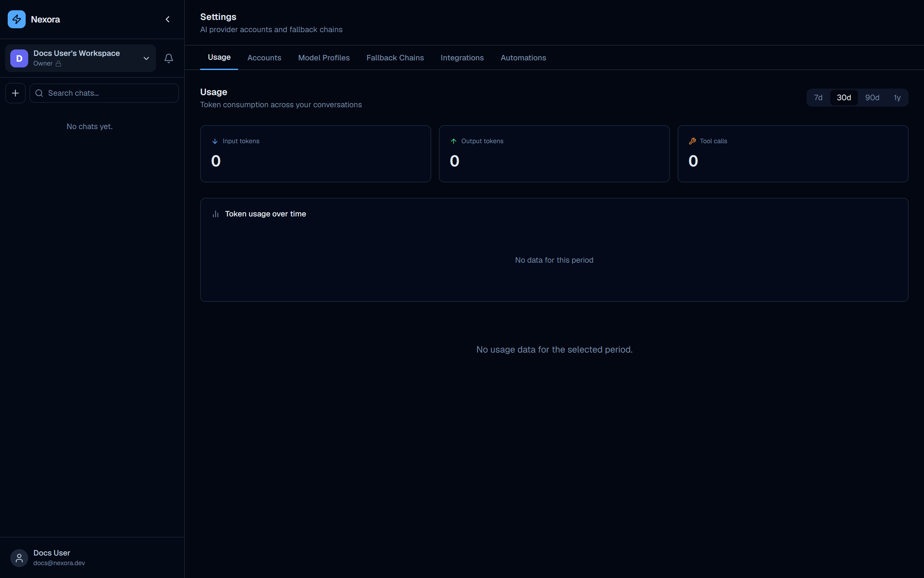Click the Settings page title

click(x=218, y=17)
